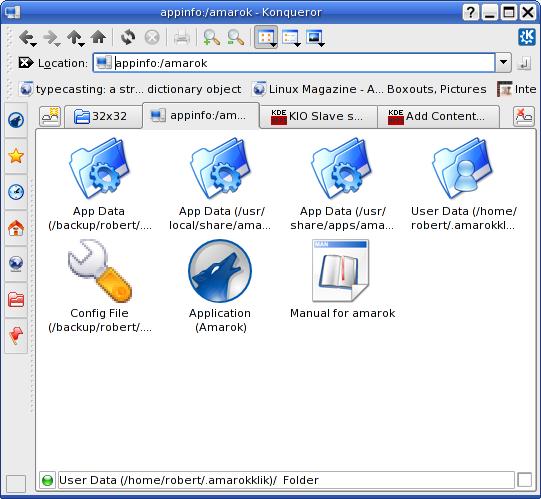Viewport: 541px width, 499px height.
Task: Expand the Location bar history dropdown
Action: pyautogui.click(x=503, y=62)
